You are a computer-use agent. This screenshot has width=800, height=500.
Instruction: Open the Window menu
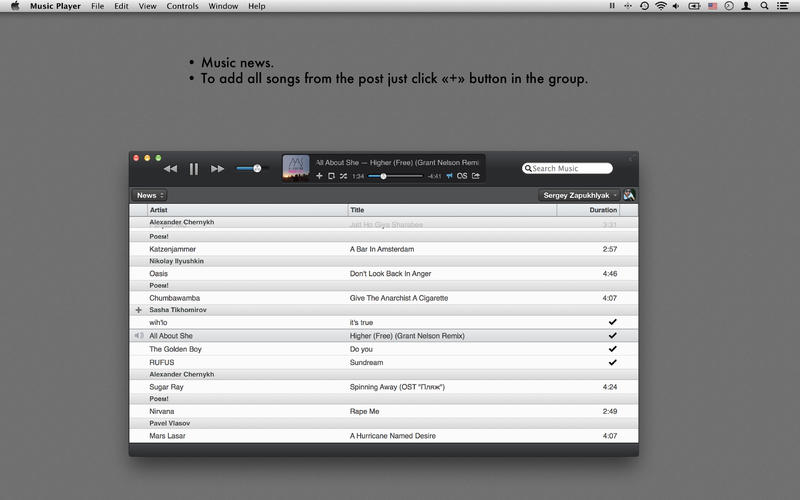pos(223,6)
